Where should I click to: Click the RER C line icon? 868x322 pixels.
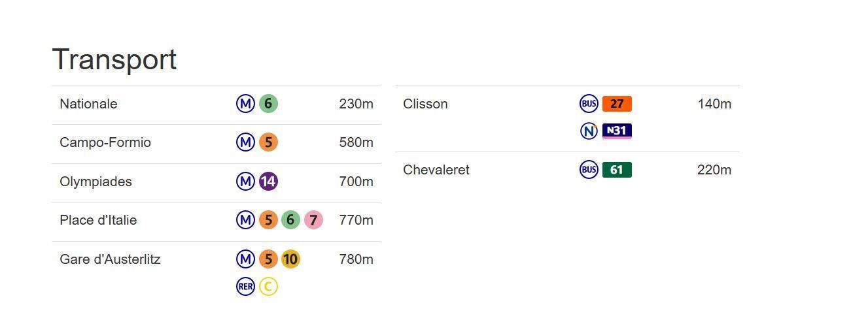tap(268, 286)
